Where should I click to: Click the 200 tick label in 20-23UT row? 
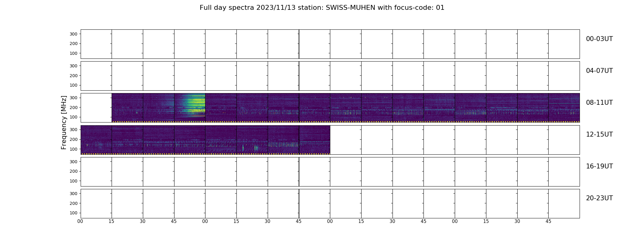point(74,203)
